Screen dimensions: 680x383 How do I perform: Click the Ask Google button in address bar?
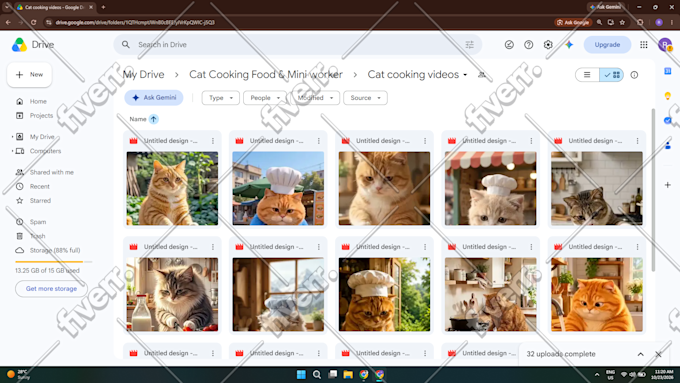click(573, 22)
